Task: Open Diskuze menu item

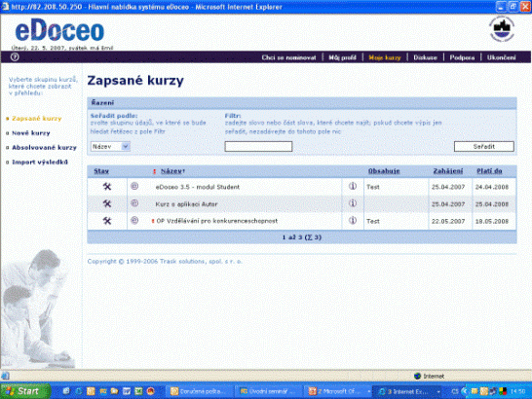Action: click(x=425, y=57)
